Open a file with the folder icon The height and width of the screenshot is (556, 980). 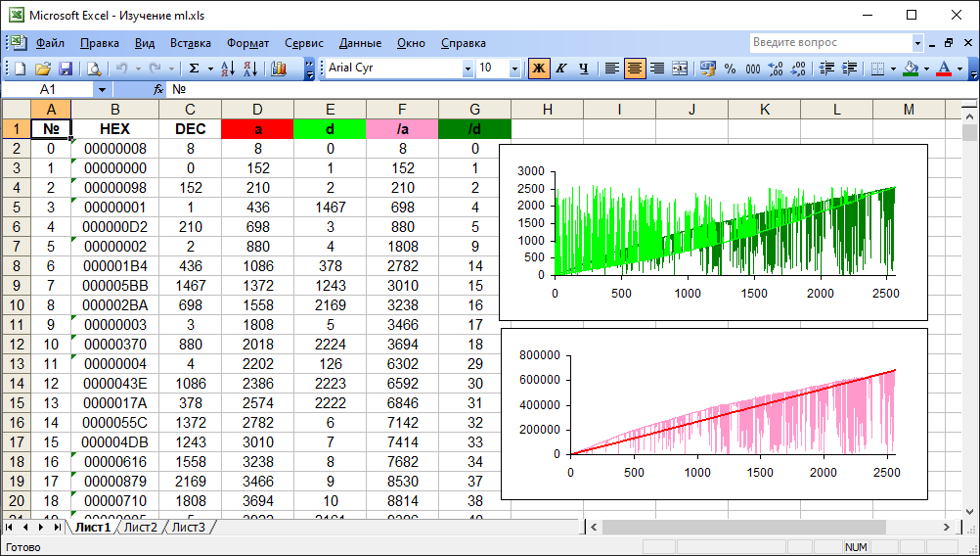43,69
